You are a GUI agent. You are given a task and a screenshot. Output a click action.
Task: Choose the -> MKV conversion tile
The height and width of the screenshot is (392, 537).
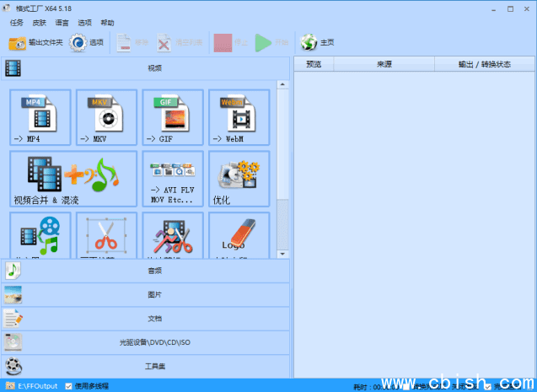pos(106,117)
